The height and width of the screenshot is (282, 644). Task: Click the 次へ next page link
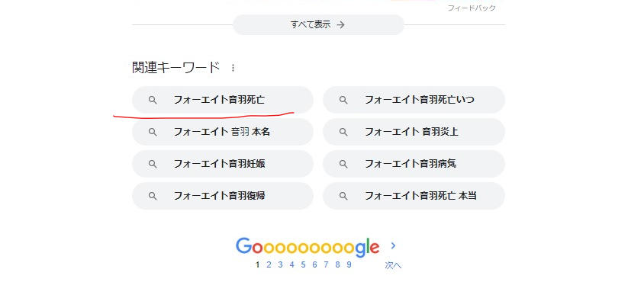pos(393,265)
